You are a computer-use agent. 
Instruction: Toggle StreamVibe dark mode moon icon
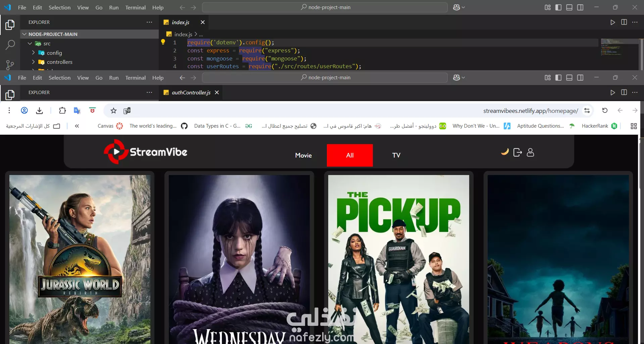505,152
